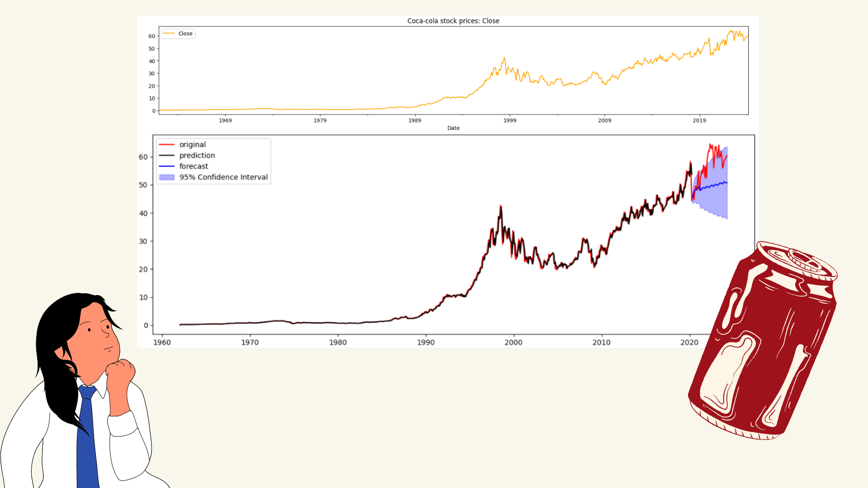Click the chart title 'Coca-cola stock prices: Close'
Image resolution: width=868 pixels, height=488 pixels.
[x=453, y=21]
